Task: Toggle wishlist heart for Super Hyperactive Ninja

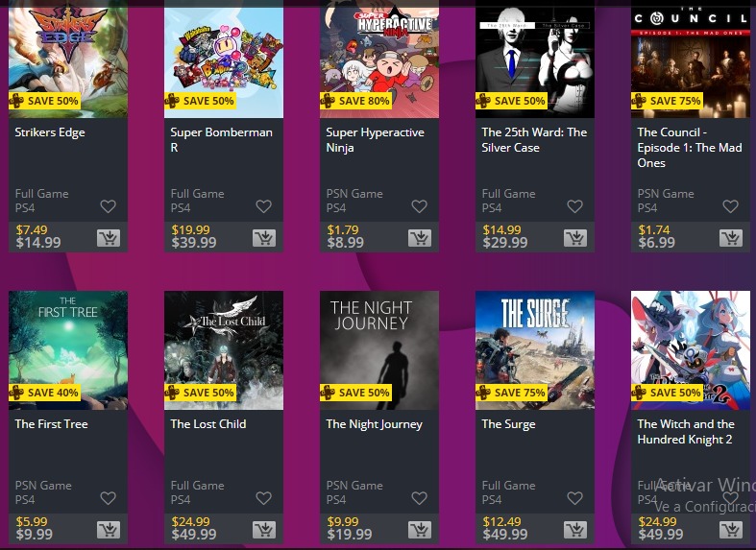Action: [420, 206]
